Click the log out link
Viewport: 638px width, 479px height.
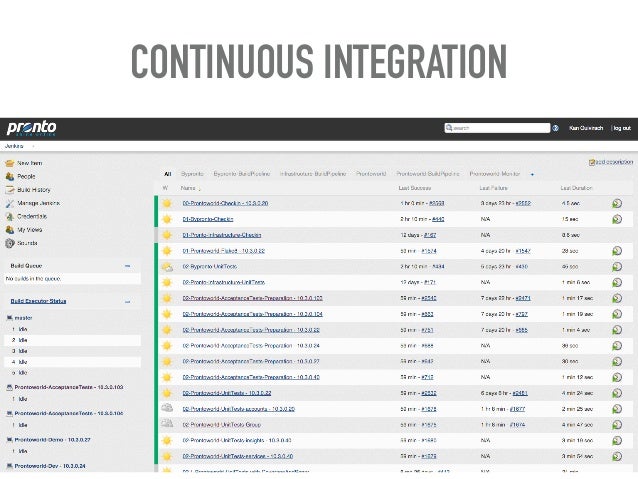622,128
